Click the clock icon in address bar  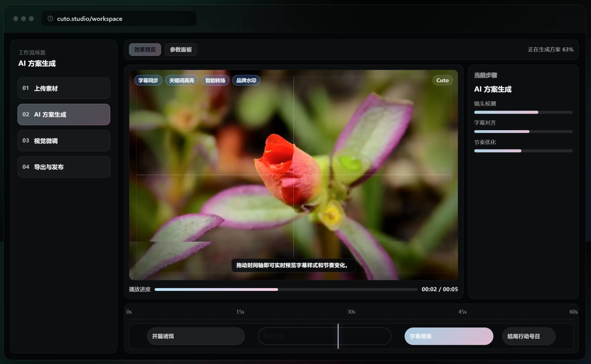(x=50, y=19)
